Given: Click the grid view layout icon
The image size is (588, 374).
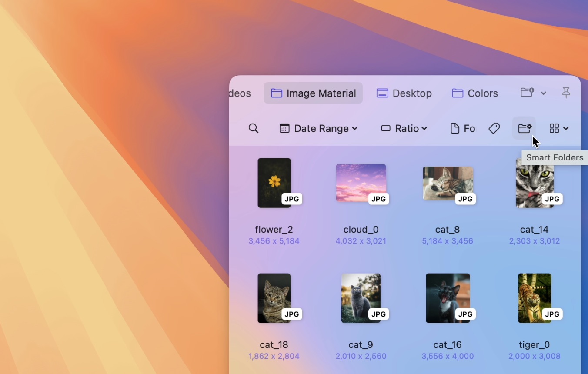Looking at the screenshot, I should pos(554,128).
